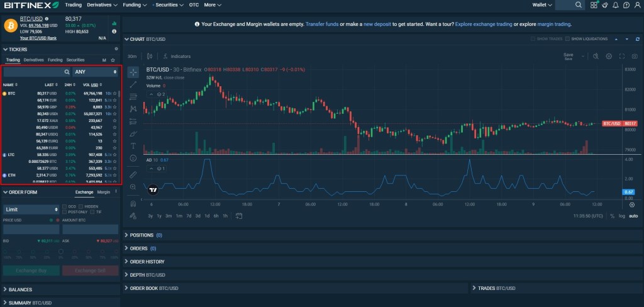644x307 pixels.
Task: Refresh the chart panel
Action: 638,39
